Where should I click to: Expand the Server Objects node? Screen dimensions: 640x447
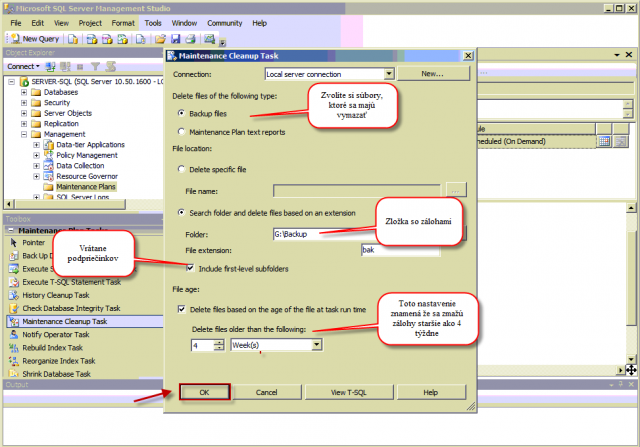[x=24, y=113]
